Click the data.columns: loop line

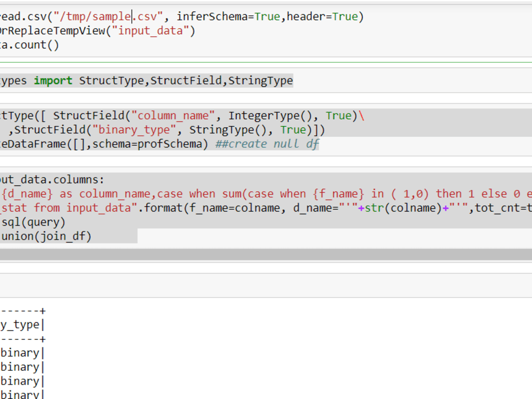pos(52,179)
